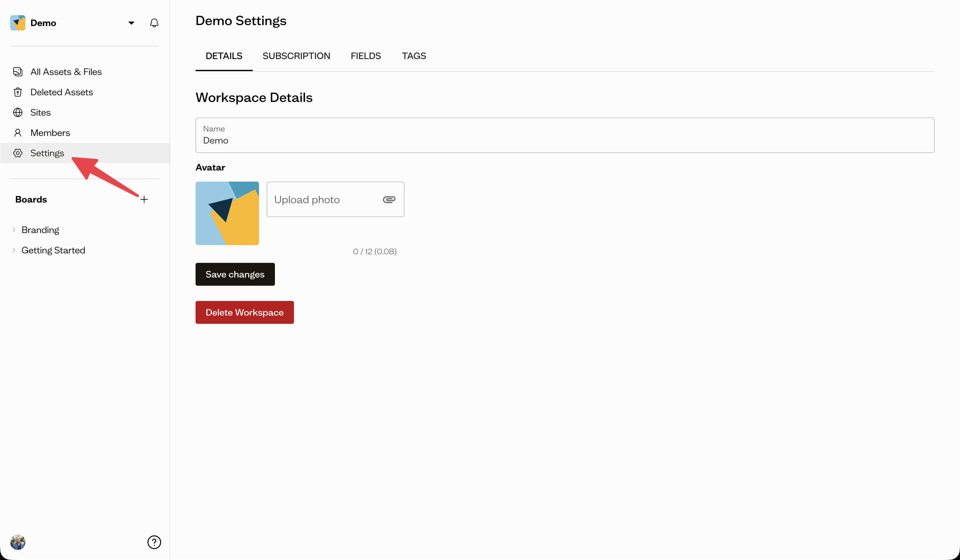The height and width of the screenshot is (560, 960).
Task: Click the Demo workspace name in sidebar
Action: (x=43, y=23)
